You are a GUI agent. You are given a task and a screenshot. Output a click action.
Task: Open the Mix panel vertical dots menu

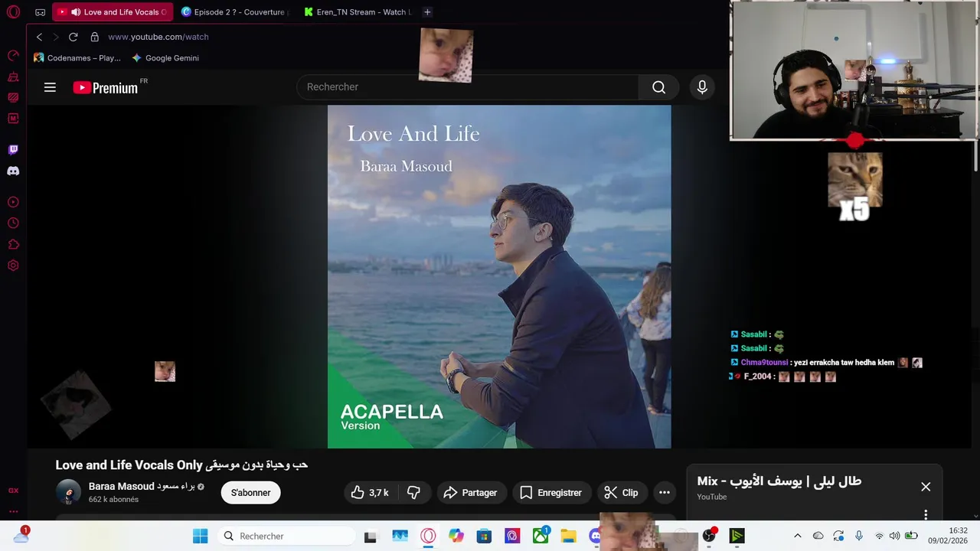pos(926,514)
